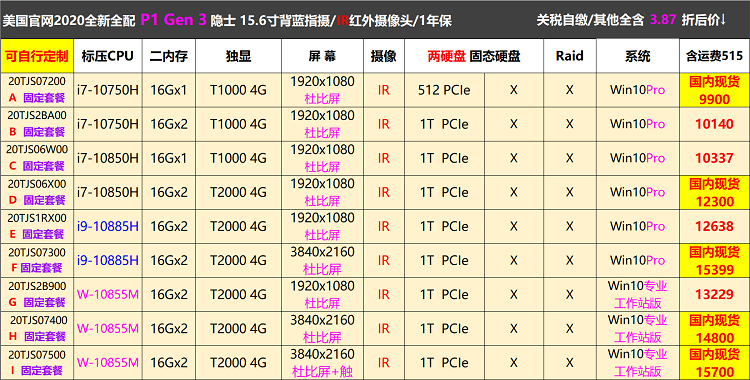Select the 15700 国内现货 price cell
Viewport: 750px width, 380px height.
pos(714,363)
